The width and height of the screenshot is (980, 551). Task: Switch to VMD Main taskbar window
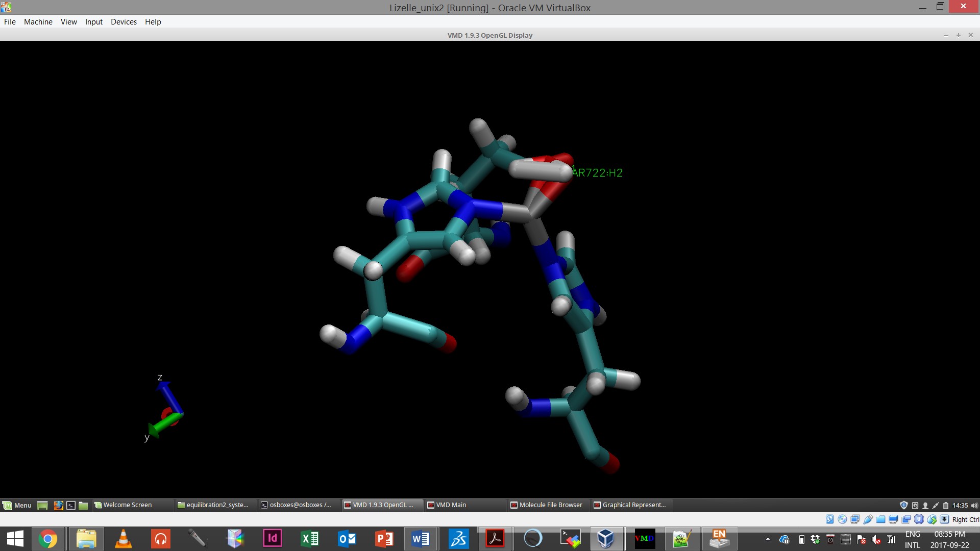coord(451,505)
